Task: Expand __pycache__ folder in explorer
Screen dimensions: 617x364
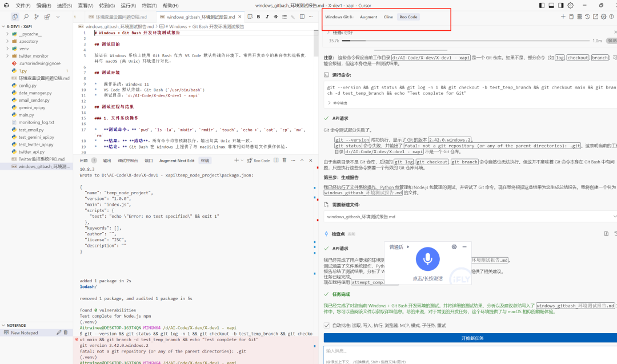Action: (x=7, y=34)
